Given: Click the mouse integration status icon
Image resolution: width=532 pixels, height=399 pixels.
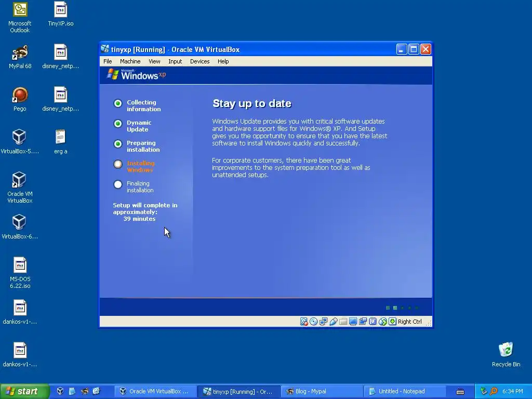Looking at the screenshot, I should point(383,321).
